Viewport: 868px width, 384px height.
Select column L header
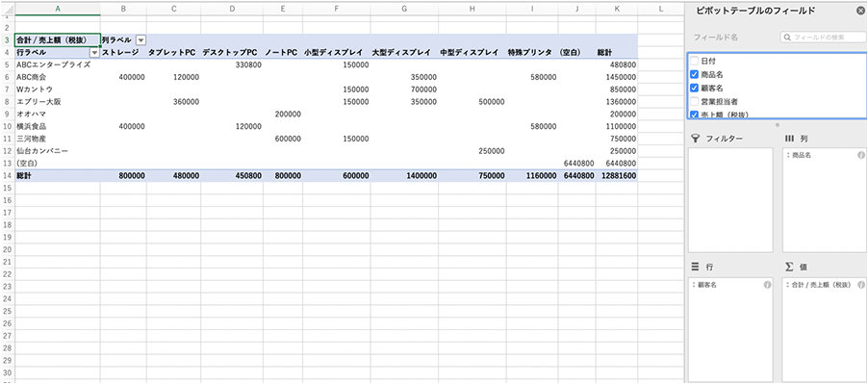pyautogui.click(x=660, y=10)
